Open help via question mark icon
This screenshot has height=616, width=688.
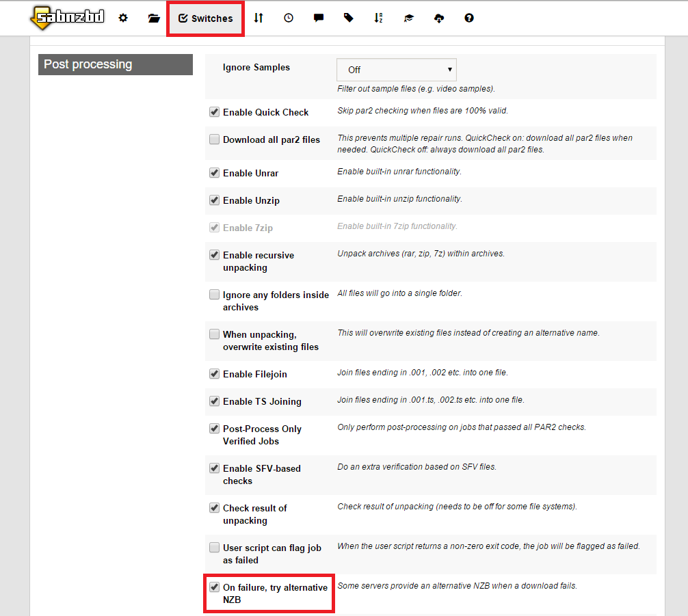coord(468,18)
